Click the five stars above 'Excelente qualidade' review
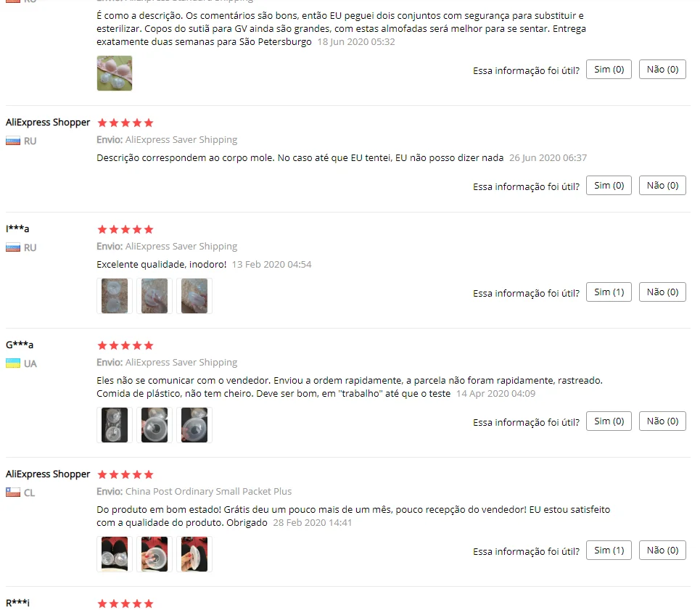The height and width of the screenshot is (610, 700). tap(125, 229)
